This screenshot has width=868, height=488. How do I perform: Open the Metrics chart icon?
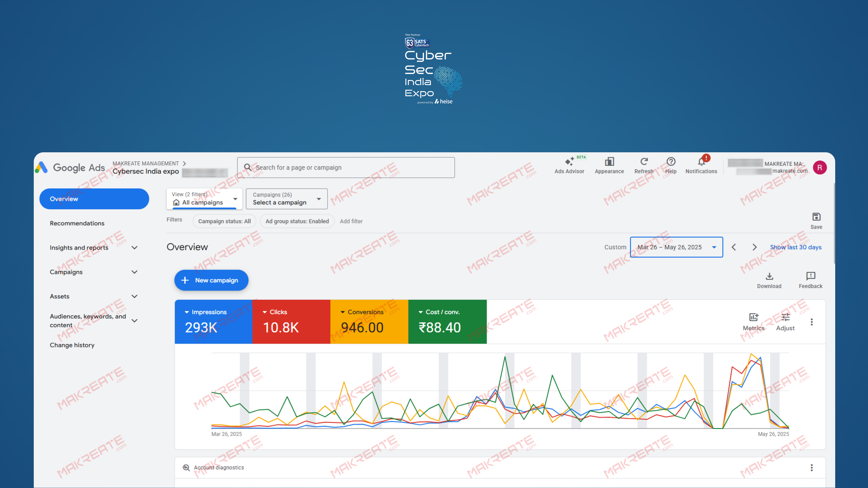(753, 318)
